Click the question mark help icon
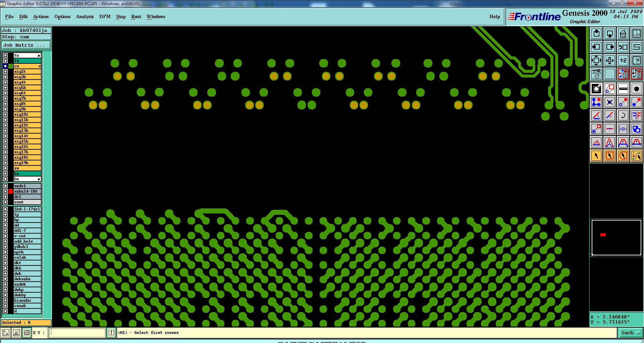 (x=637, y=60)
